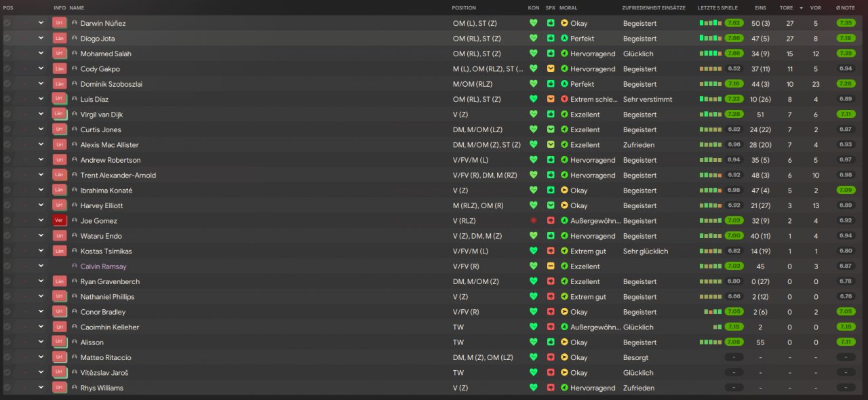Image resolution: width=868 pixels, height=400 pixels.
Task: Click the player profile icon next to Alisson
Action: tap(75, 342)
